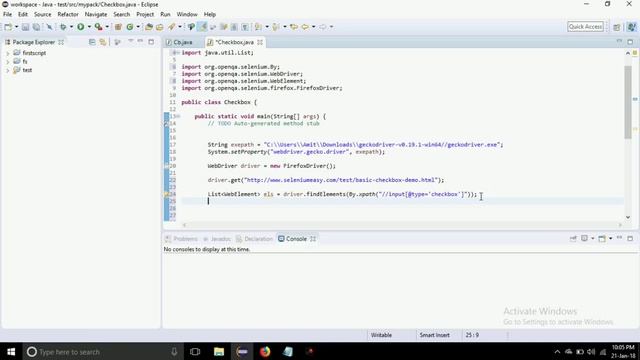Expand the test project node
640x360 pixels.
[x=7, y=70]
